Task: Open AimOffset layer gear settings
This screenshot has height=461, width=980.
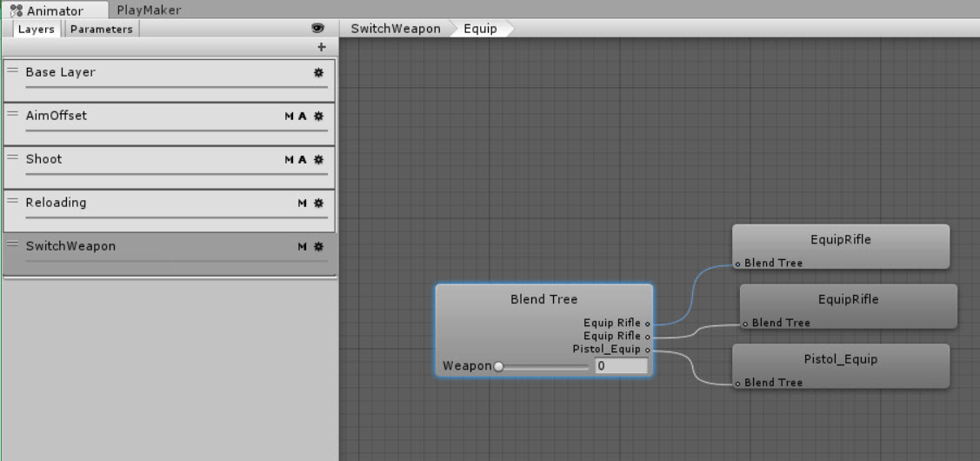Action: (319, 116)
